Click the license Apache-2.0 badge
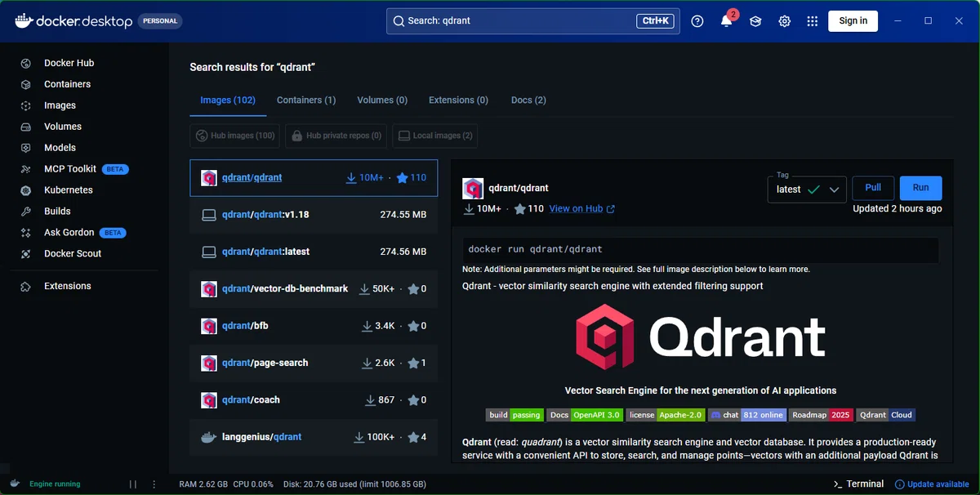This screenshot has height=495, width=980. click(666, 415)
